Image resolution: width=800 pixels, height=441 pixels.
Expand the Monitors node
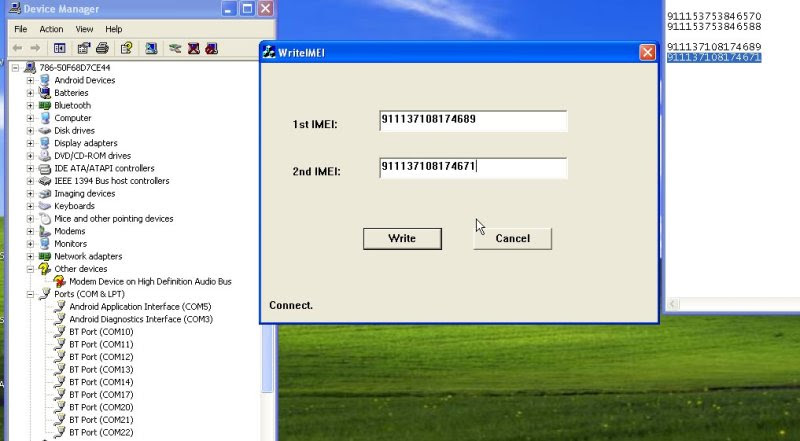click(x=30, y=244)
